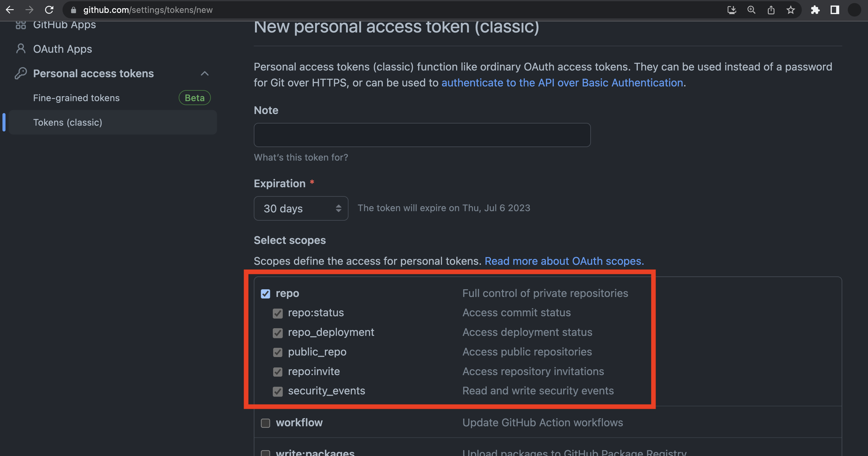This screenshot has width=868, height=456.
Task: Toggle the repo scope checkbox
Action: click(265, 294)
